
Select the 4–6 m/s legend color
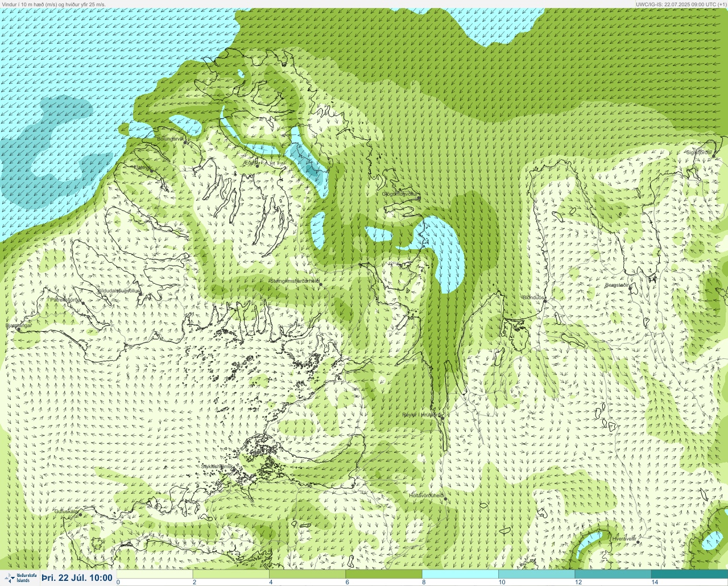click(307, 574)
